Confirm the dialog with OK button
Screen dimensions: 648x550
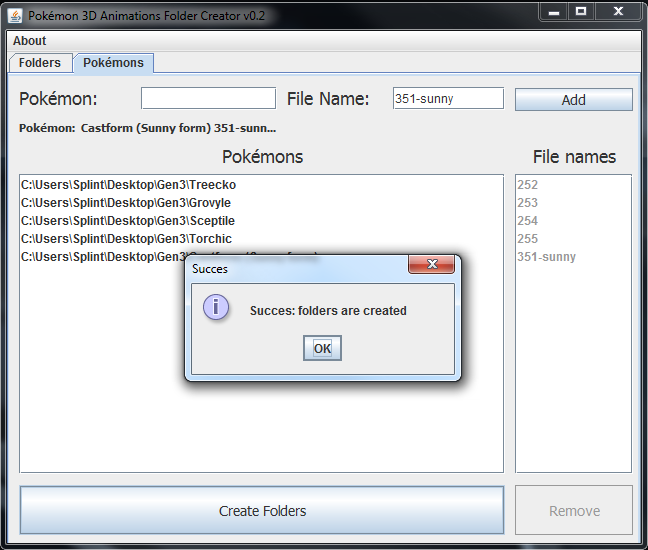322,348
